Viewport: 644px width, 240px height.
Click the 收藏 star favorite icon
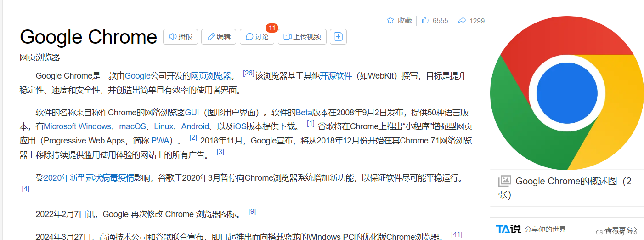pos(390,20)
